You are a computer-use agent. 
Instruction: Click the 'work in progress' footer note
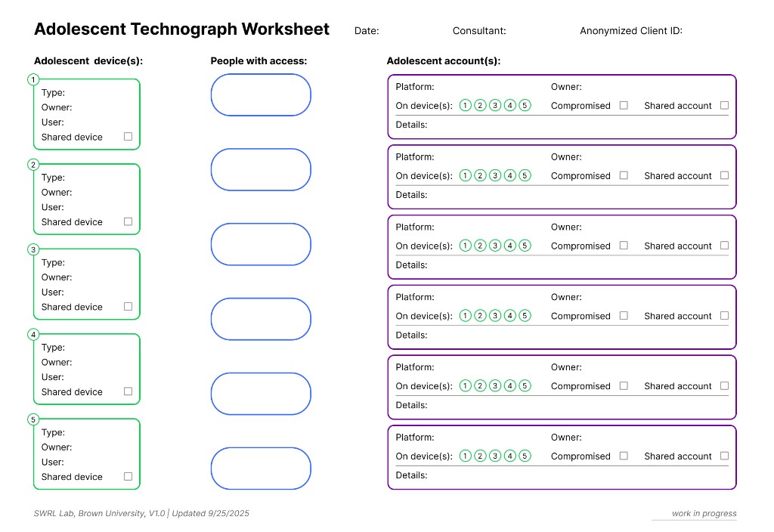[x=704, y=513]
